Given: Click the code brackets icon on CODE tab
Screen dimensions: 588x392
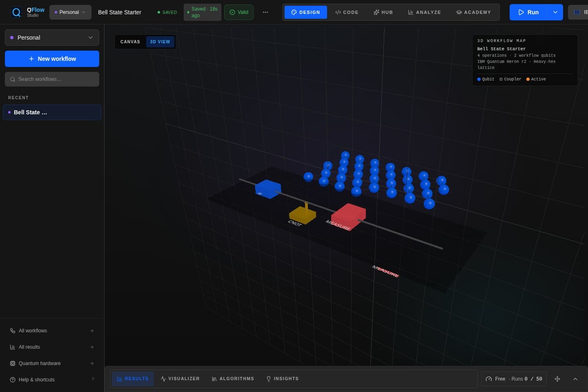Looking at the screenshot, I should coord(338,12).
